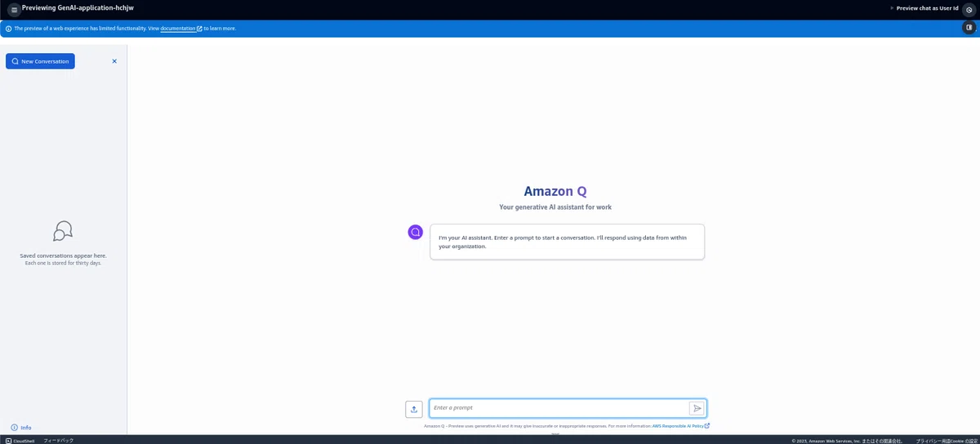Open the hamburger navigation menu

click(14, 10)
